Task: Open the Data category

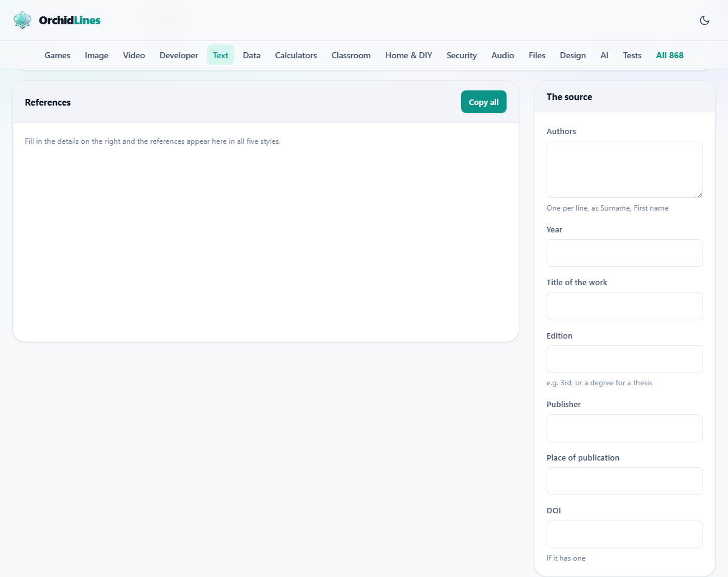Action: click(252, 55)
